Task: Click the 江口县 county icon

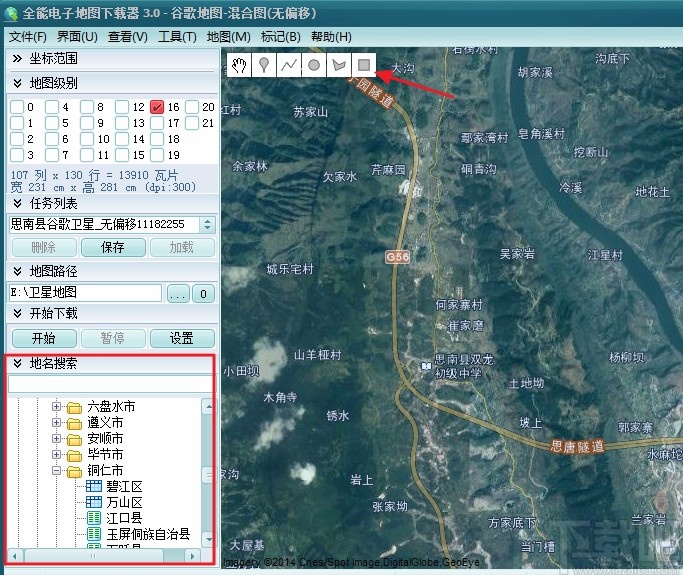Action: coord(94,518)
